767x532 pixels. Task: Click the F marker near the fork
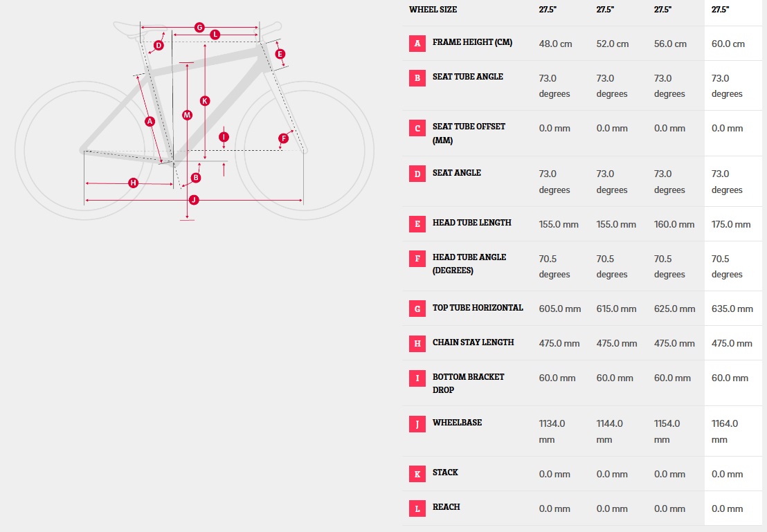[x=283, y=138]
